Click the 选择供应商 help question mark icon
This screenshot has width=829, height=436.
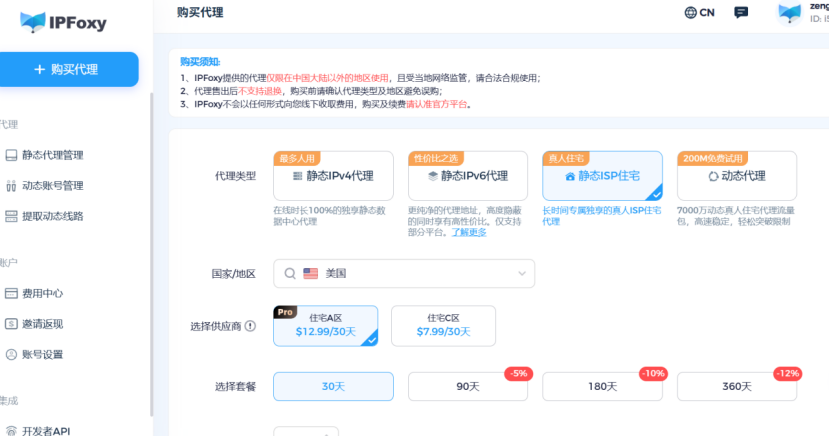click(250, 326)
